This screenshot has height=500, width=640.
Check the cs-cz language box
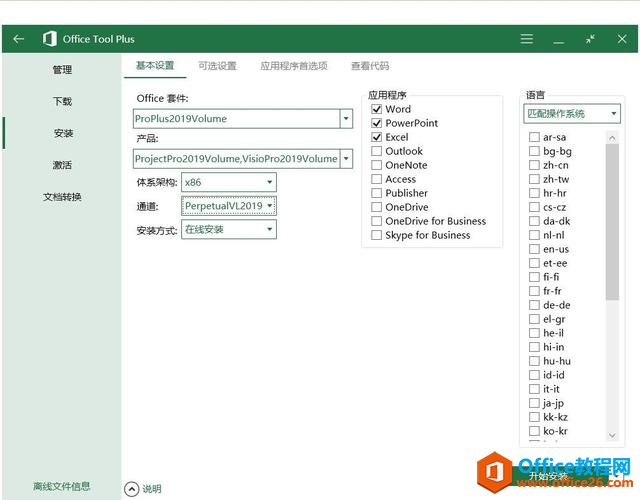(534, 207)
